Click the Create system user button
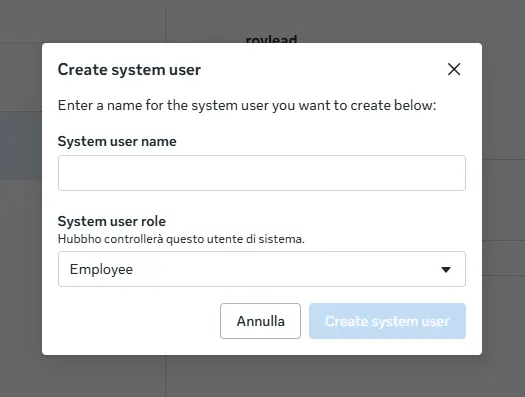This screenshot has width=525, height=397. tap(387, 321)
